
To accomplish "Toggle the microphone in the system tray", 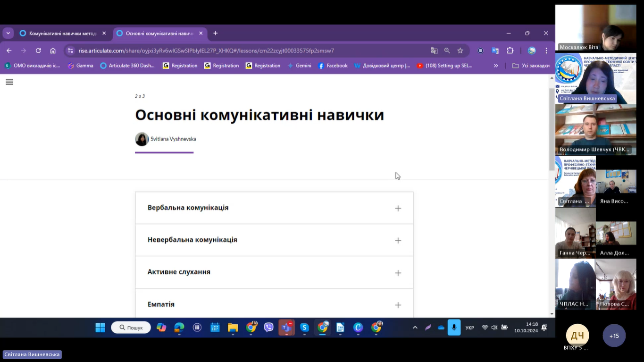I will (x=454, y=328).
